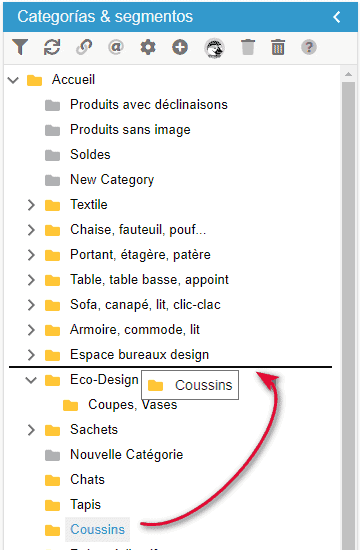Collapse the Eco-Design category
The height and width of the screenshot is (550, 360).
pos(31,380)
